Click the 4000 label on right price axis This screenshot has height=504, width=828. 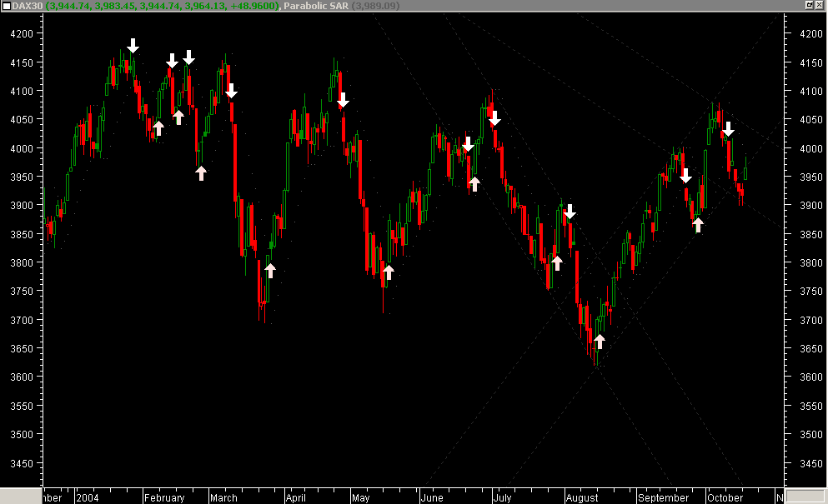(x=811, y=148)
